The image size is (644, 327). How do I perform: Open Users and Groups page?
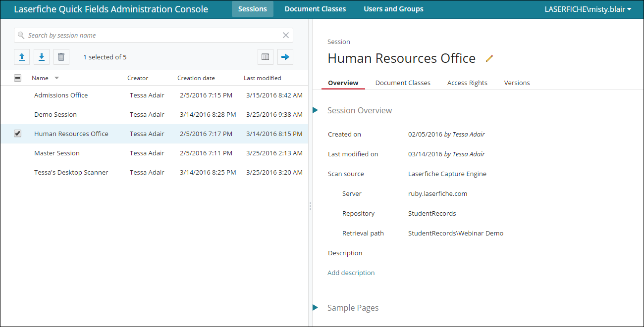pos(393,9)
